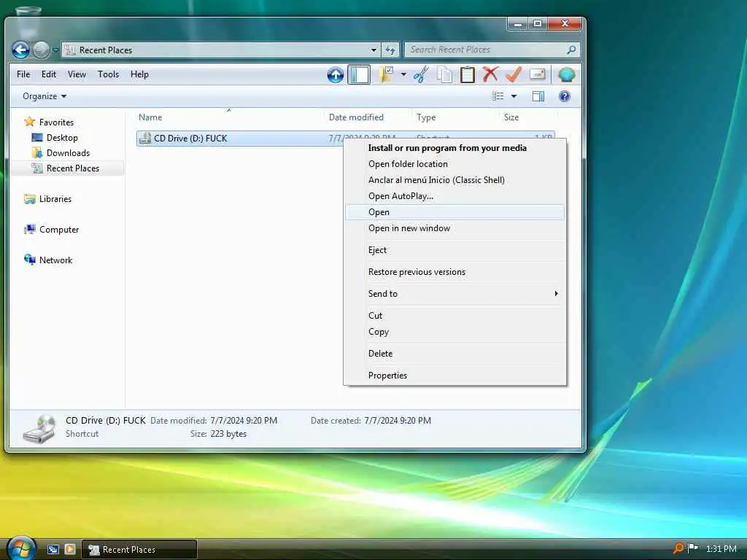Click the blue Help question mark icon
The height and width of the screenshot is (560, 747).
coord(565,96)
